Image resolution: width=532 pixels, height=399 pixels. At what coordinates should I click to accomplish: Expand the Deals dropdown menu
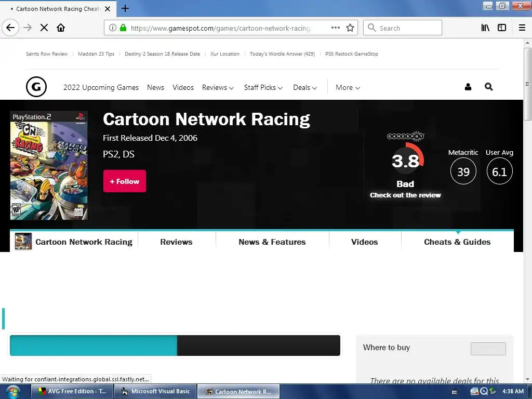(x=305, y=87)
